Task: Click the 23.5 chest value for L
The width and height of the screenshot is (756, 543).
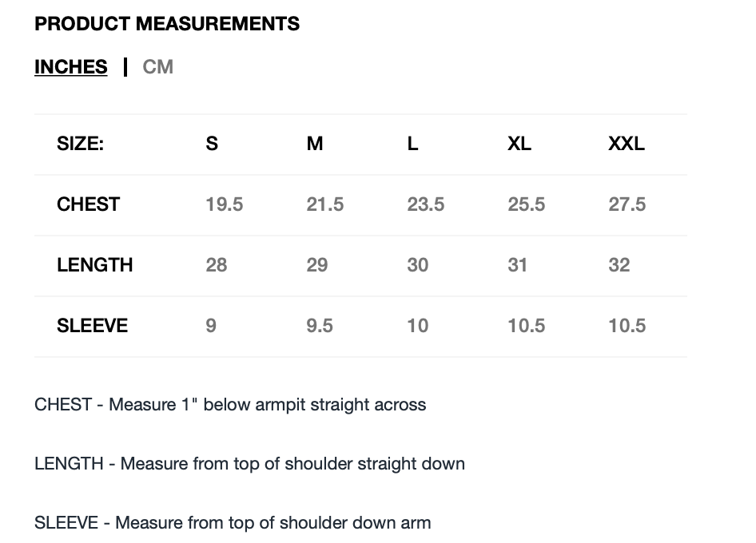Action: coord(425,204)
